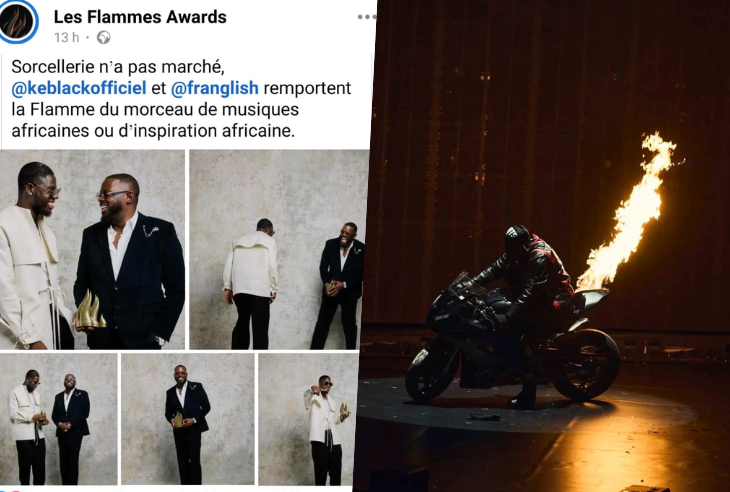Open the @franglish mention link
The height and width of the screenshot is (492, 730).
pos(215,88)
